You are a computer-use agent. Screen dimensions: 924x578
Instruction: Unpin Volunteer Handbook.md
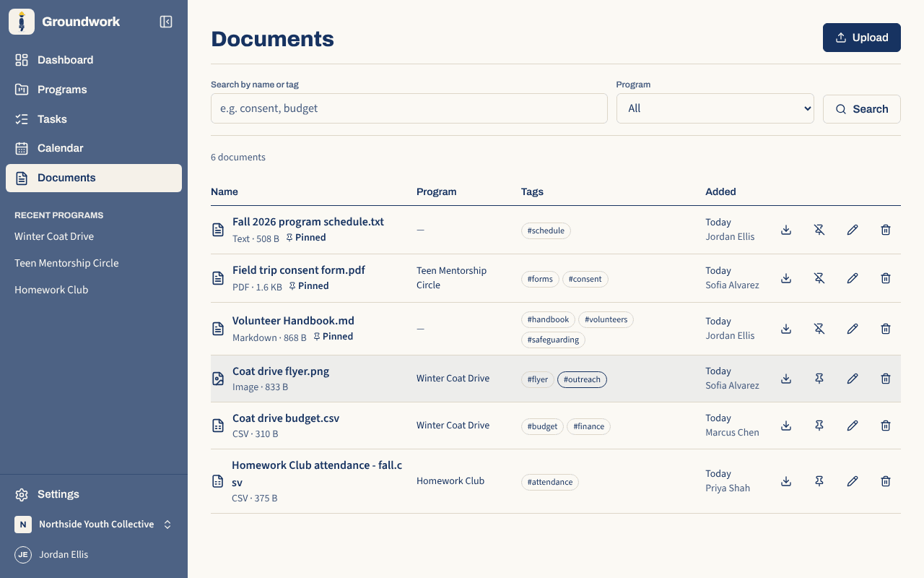coord(819,329)
